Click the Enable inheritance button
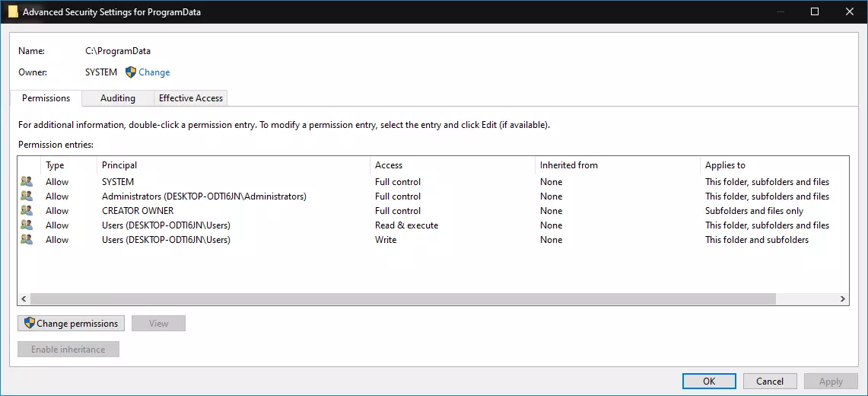The image size is (868, 396). click(68, 350)
